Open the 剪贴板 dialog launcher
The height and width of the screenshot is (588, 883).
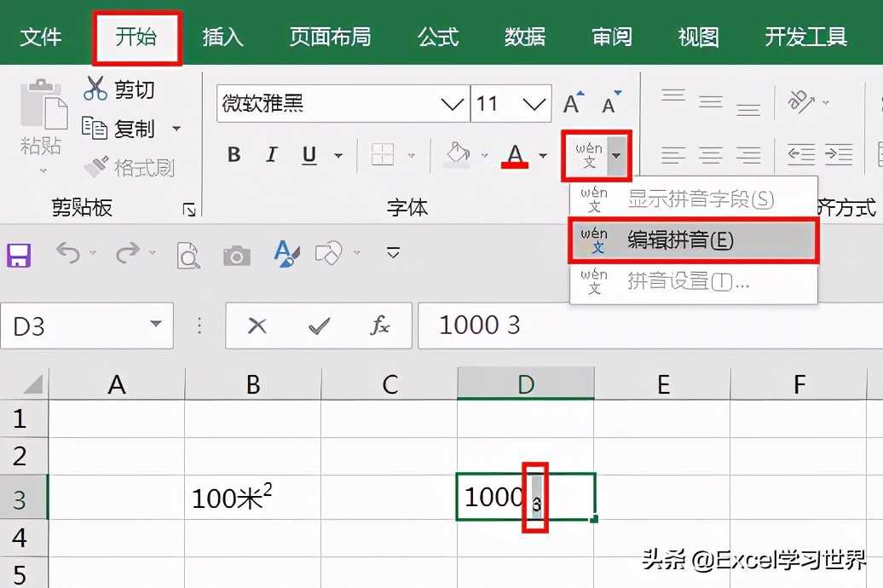[189, 210]
